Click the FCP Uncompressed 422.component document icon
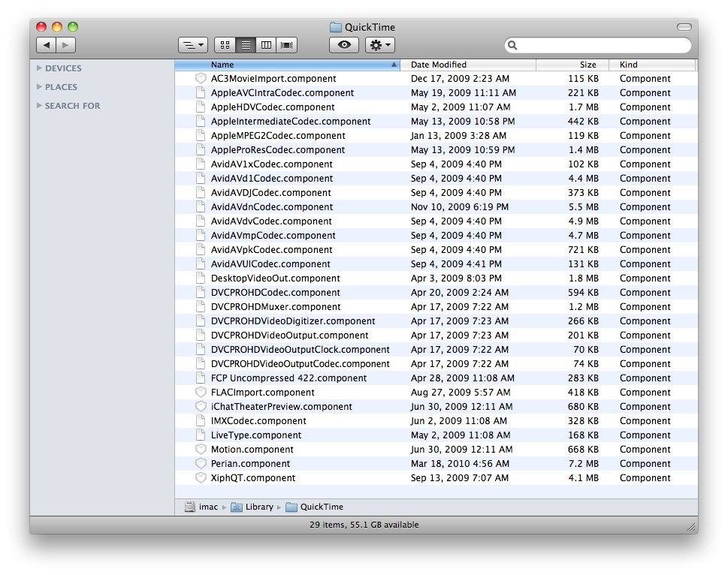The image size is (728, 575). [x=201, y=378]
